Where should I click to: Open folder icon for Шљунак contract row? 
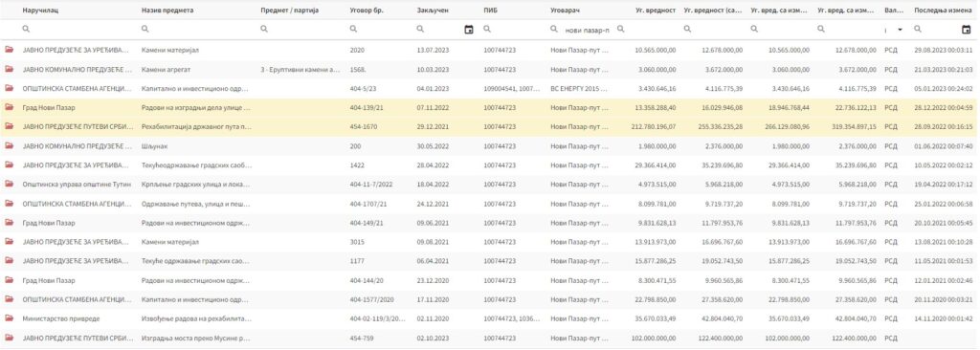[x=9, y=145]
